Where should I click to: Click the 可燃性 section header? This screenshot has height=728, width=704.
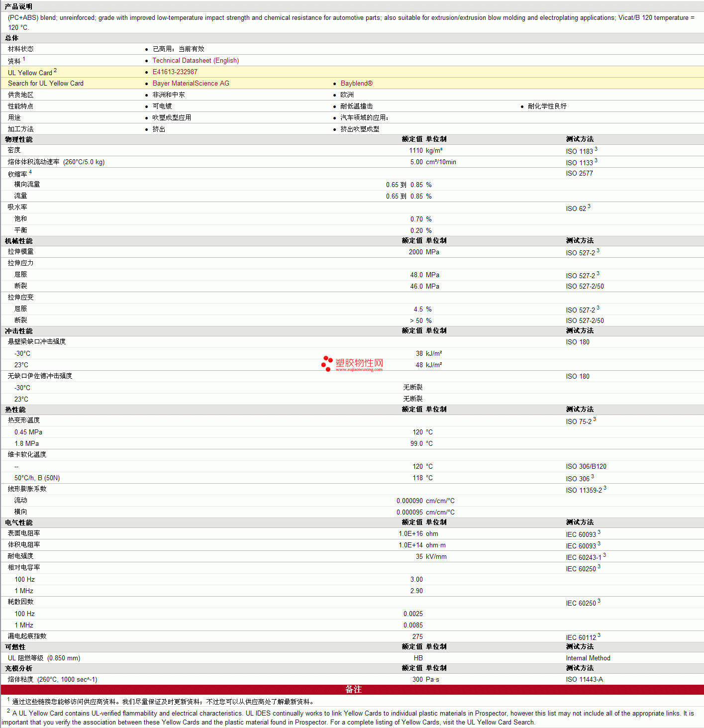pos(15,647)
